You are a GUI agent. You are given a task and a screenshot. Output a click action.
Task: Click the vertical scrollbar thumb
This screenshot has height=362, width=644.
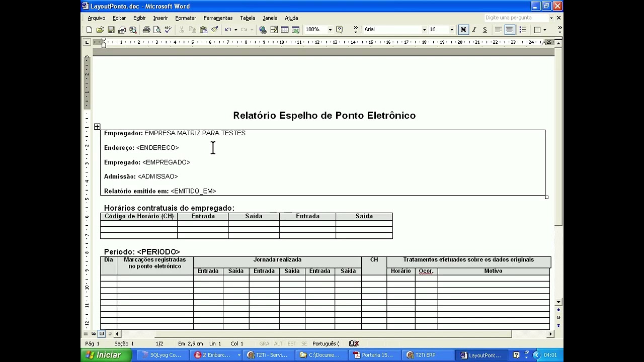point(558,136)
